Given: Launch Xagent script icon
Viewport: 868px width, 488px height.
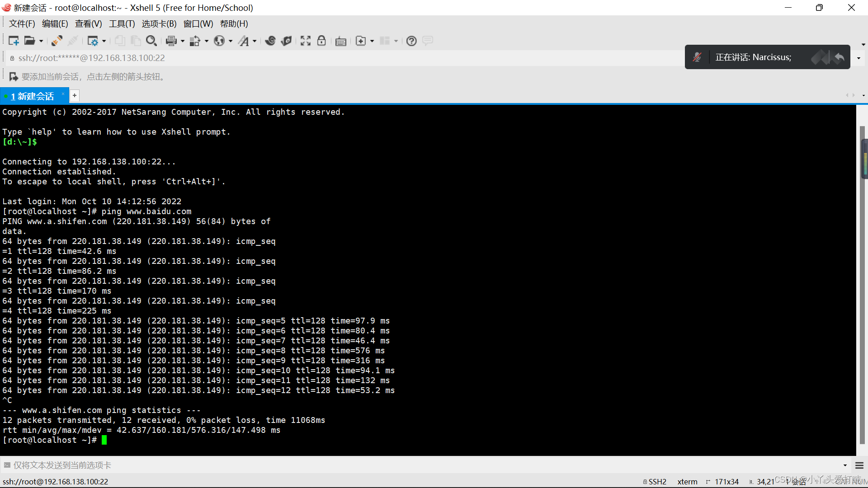Looking at the screenshot, I should click(x=286, y=41).
